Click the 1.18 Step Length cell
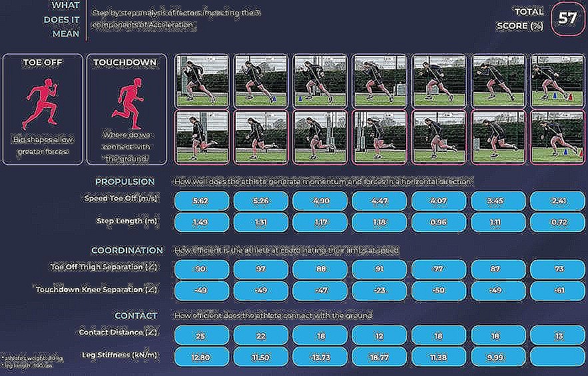The image size is (588, 376). [x=379, y=223]
